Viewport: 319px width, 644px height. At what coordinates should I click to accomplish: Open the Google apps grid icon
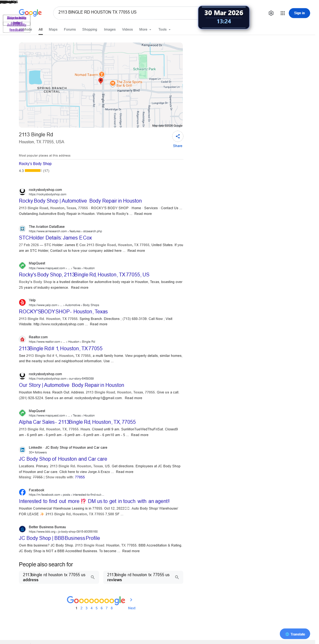tap(283, 13)
